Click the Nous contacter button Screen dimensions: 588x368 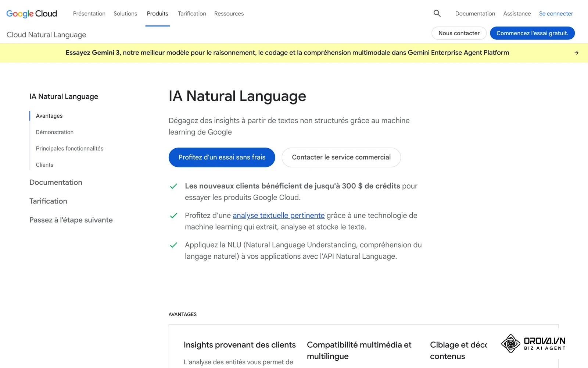click(459, 33)
